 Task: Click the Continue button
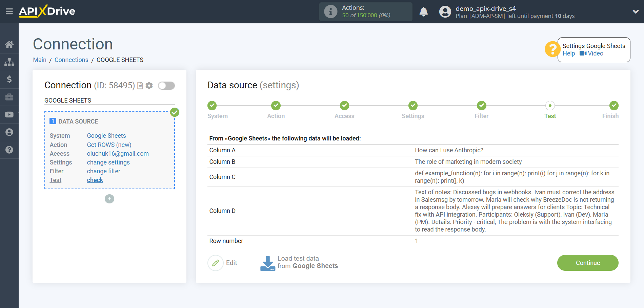[x=588, y=263]
